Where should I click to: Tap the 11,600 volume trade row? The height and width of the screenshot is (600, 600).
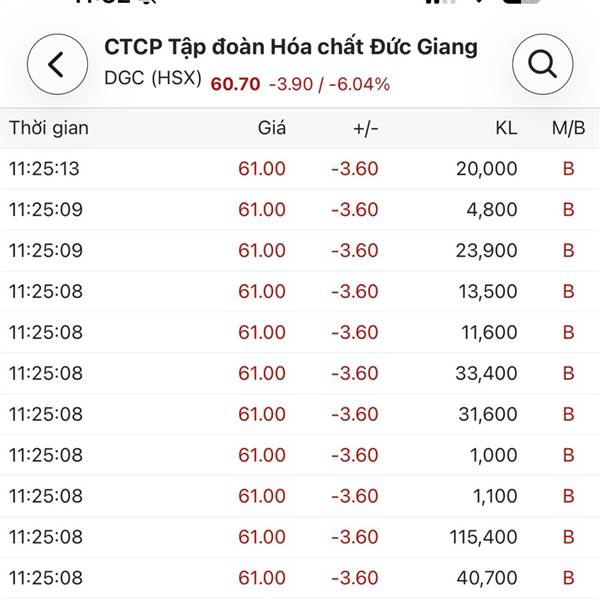pos(300,333)
